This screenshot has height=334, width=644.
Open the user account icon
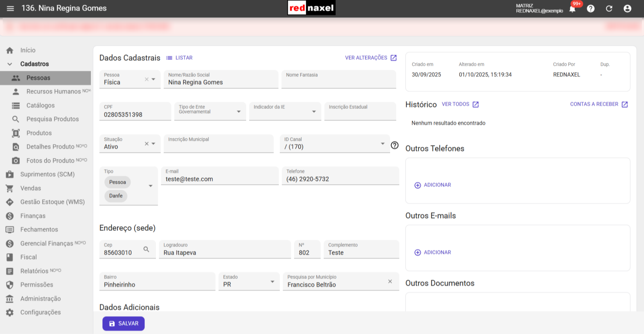(x=627, y=9)
